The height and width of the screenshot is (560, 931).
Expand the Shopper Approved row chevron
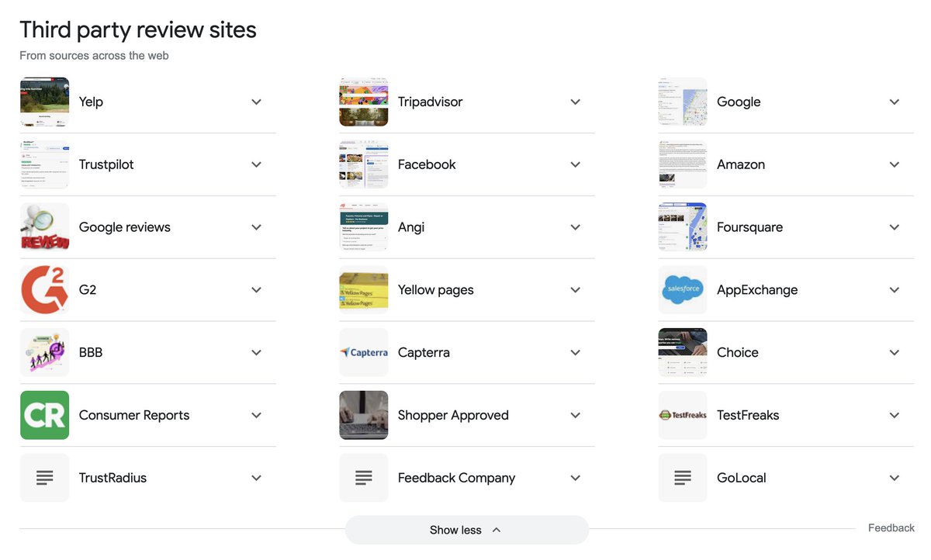coord(576,415)
